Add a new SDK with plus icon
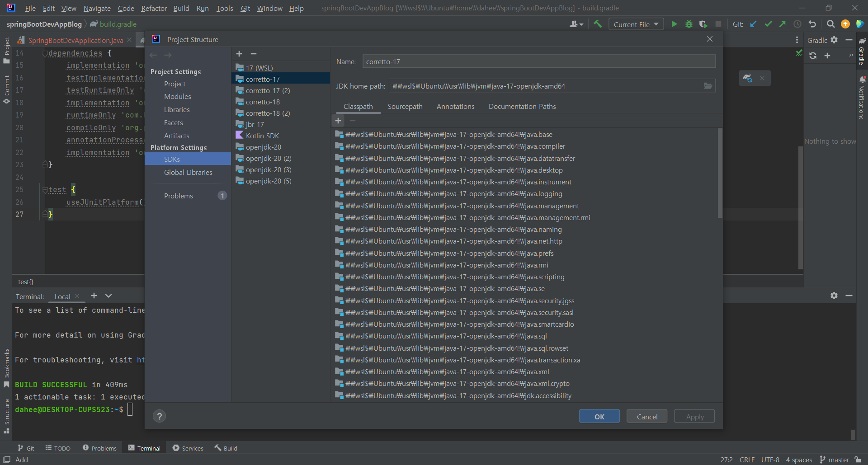 (x=239, y=54)
